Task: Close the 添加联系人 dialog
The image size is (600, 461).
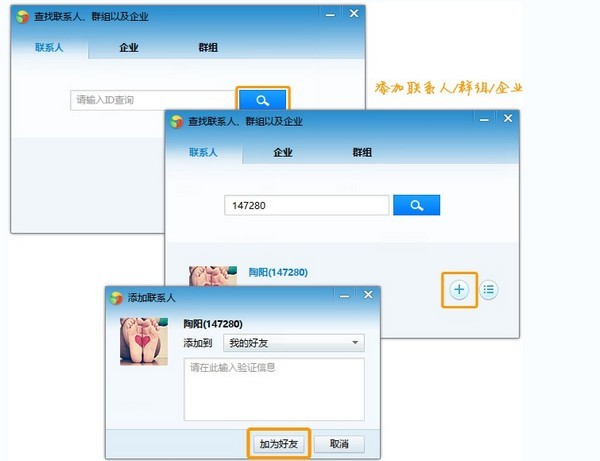Action: pos(368,295)
